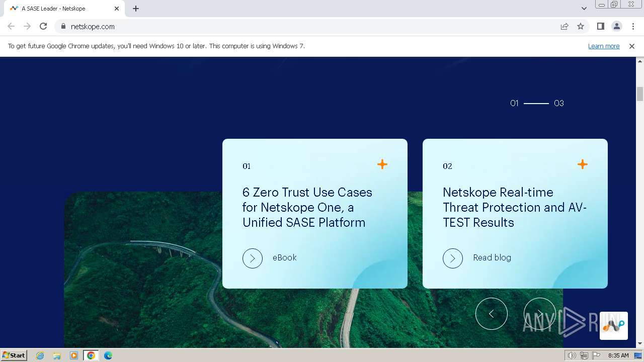Click the Action Center flag icon

point(596,355)
